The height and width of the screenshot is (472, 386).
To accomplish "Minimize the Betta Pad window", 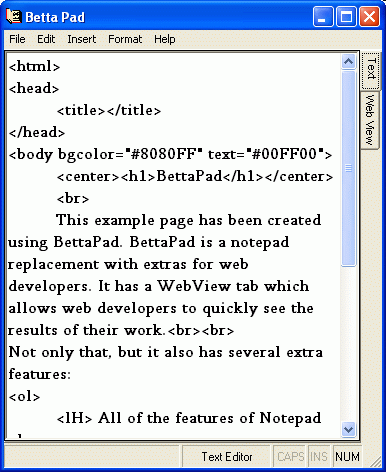I will (323, 16).
